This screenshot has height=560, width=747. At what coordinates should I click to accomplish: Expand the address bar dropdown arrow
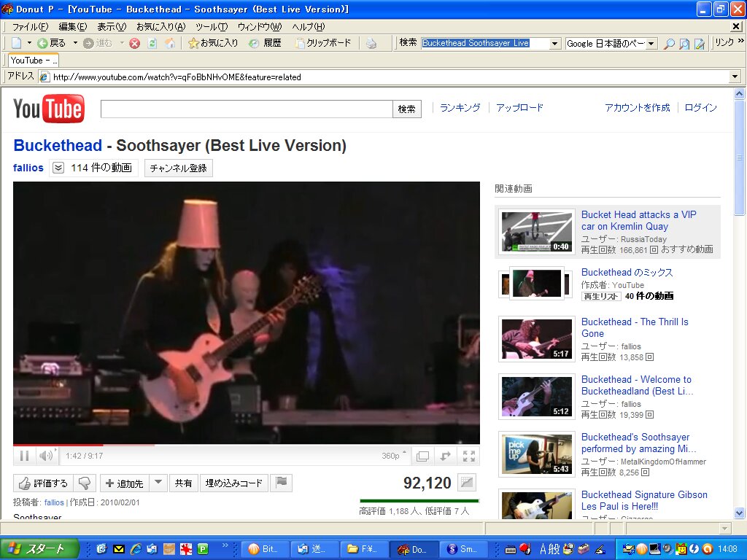[735, 76]
